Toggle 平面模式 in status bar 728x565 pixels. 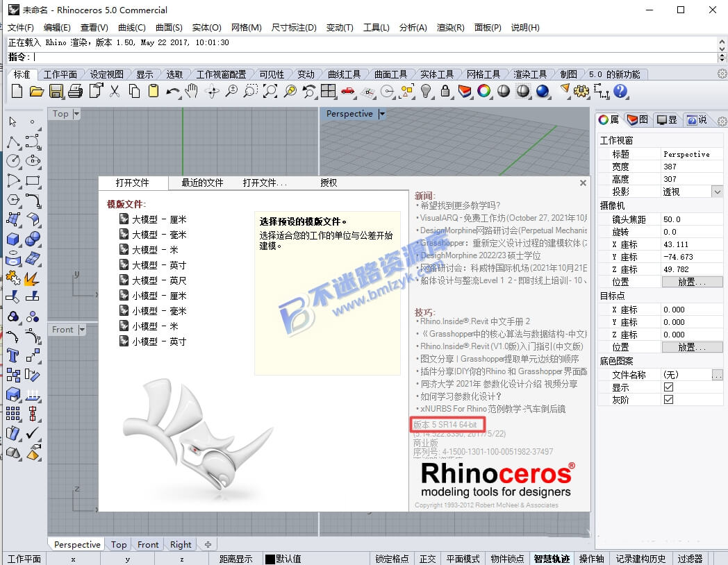coord(463,559)
